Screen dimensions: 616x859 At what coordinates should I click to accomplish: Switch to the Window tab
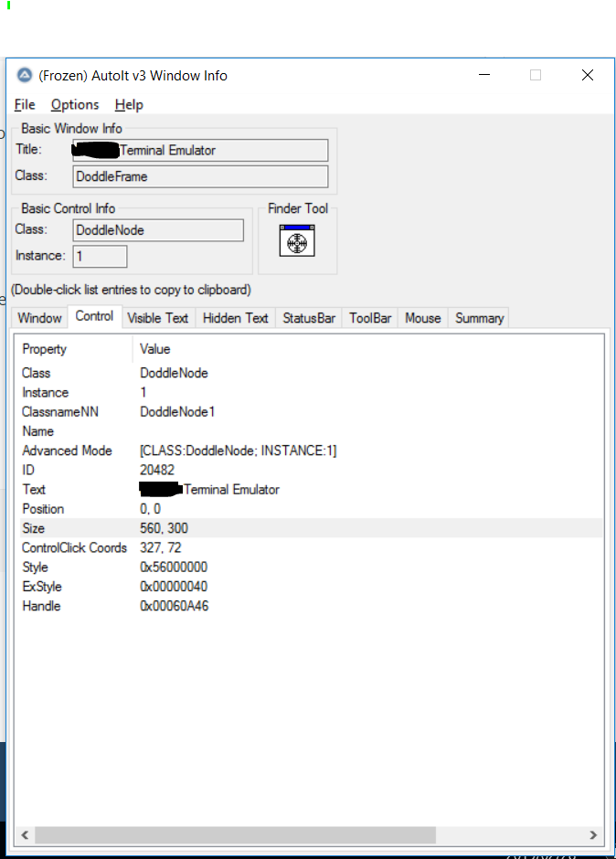[40, 318]
